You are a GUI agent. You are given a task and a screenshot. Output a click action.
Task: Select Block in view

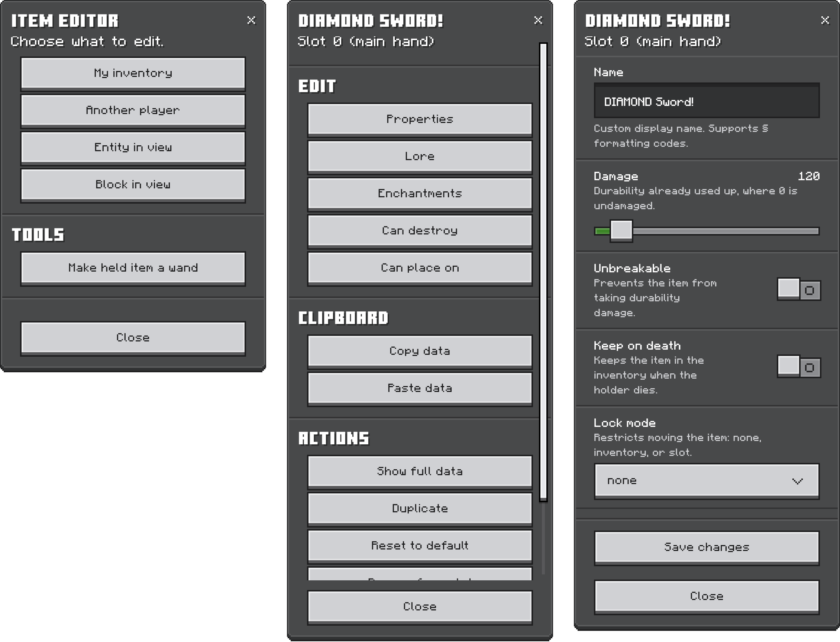coord(133,185)
